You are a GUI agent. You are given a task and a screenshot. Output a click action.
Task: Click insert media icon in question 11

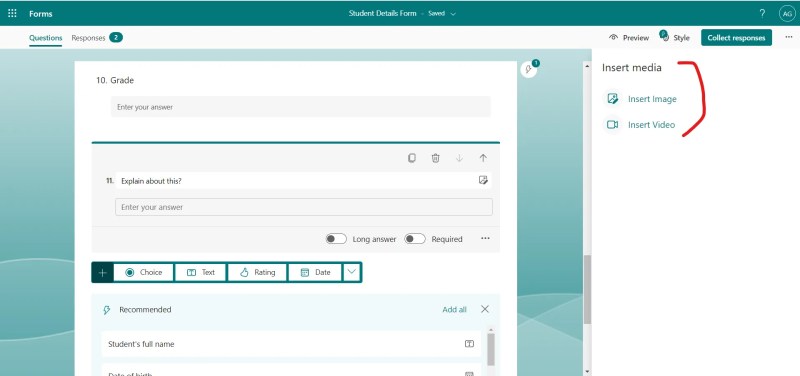pos(483,180)
